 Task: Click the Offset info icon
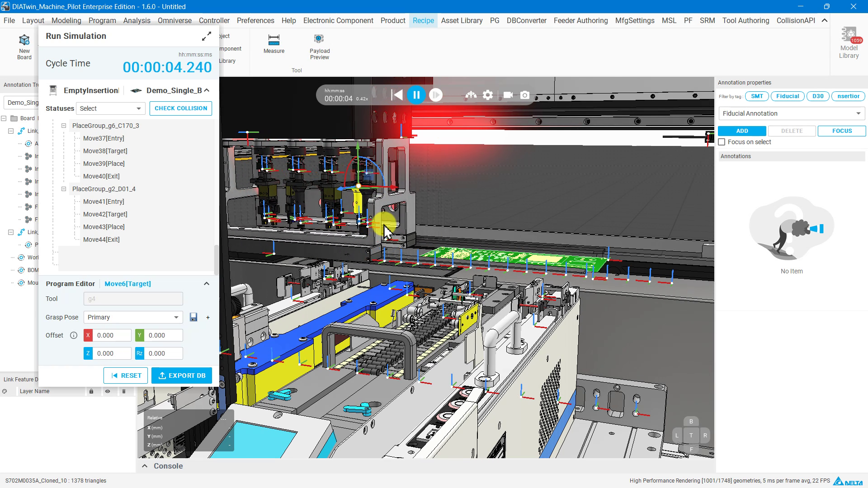[74, 335]
